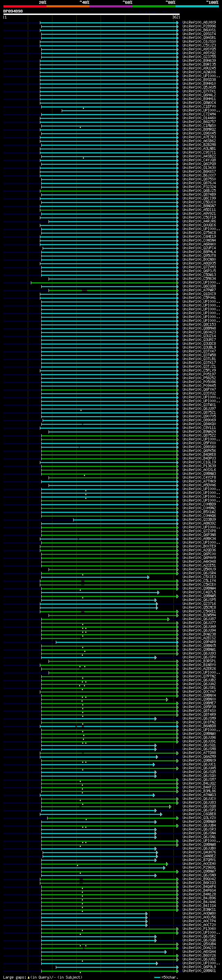
Task: Select hit UniRef100_B9RI35
Action: [199, 64]
